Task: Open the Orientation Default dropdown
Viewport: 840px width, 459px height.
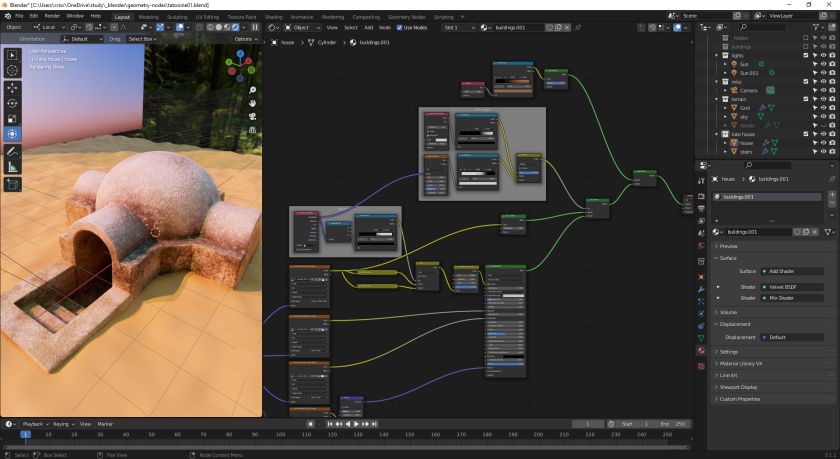Action: pos(82,39)
